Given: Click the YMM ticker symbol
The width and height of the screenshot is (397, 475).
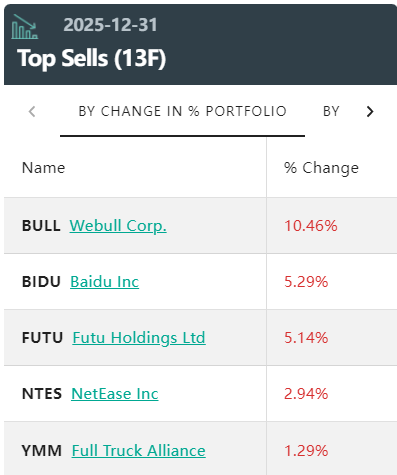Looking at the screenshot, I should (x=42, y=451).
